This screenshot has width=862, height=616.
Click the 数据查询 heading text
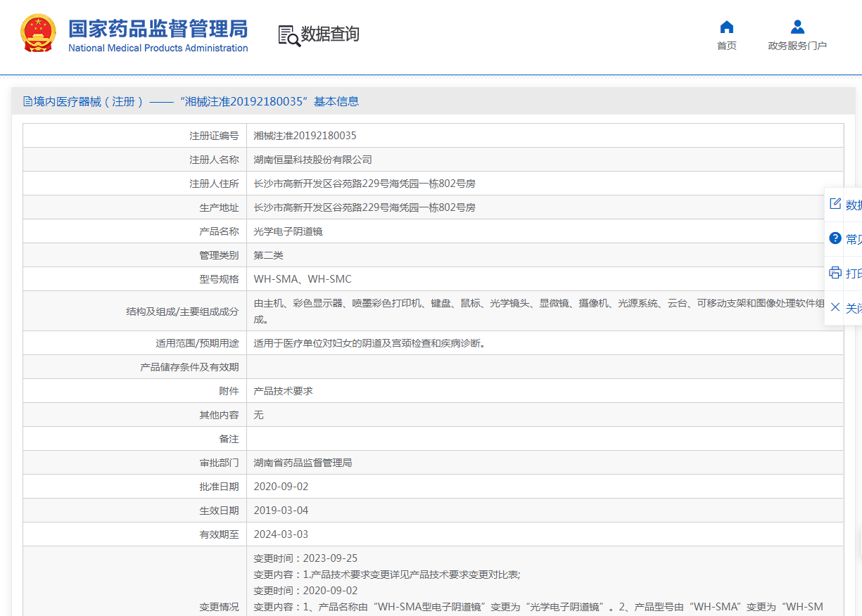point(330,34)
